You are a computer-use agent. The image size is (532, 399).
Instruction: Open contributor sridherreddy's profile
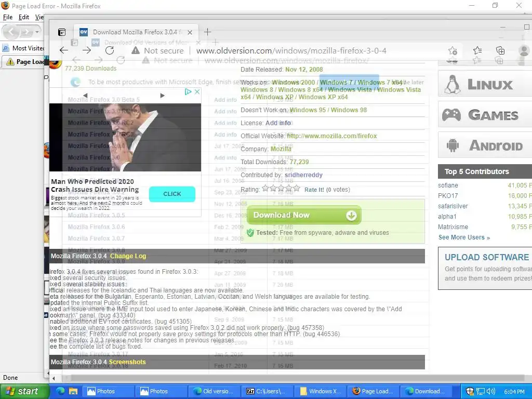tap(303, 175)
